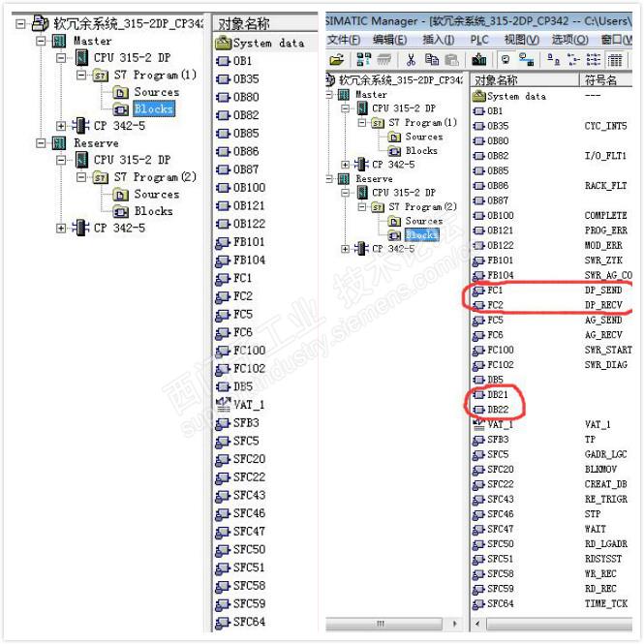644x644 pixels.
Task: Click the List view toolbar icon
Action: [x=594, y=60]
